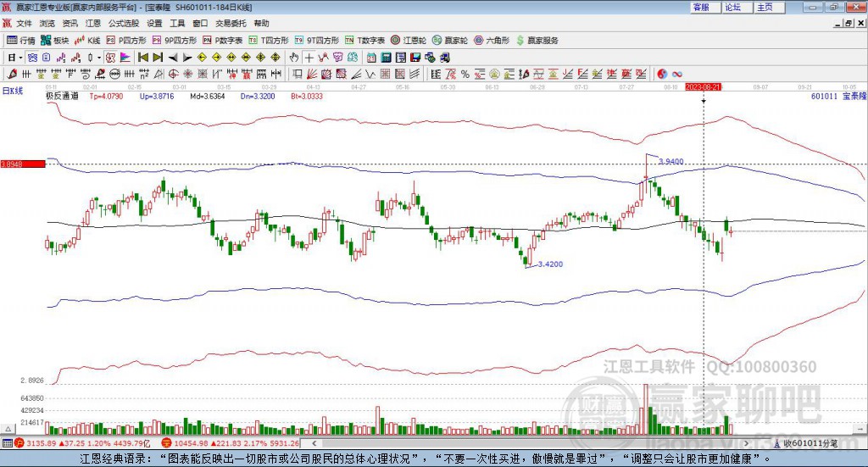Select the hand pan tool
Viewport: 868px width, 467px height.
294,58
